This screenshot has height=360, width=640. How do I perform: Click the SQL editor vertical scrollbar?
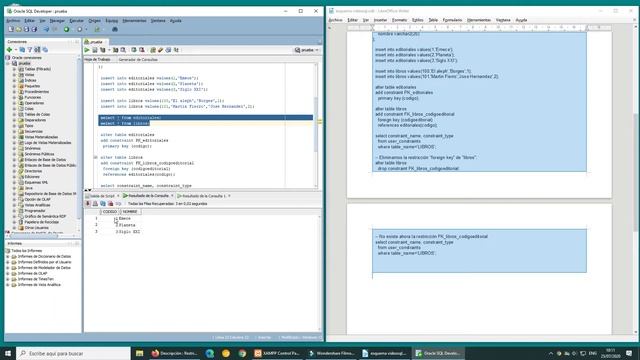pyautogui.click(x=316, y=126)
